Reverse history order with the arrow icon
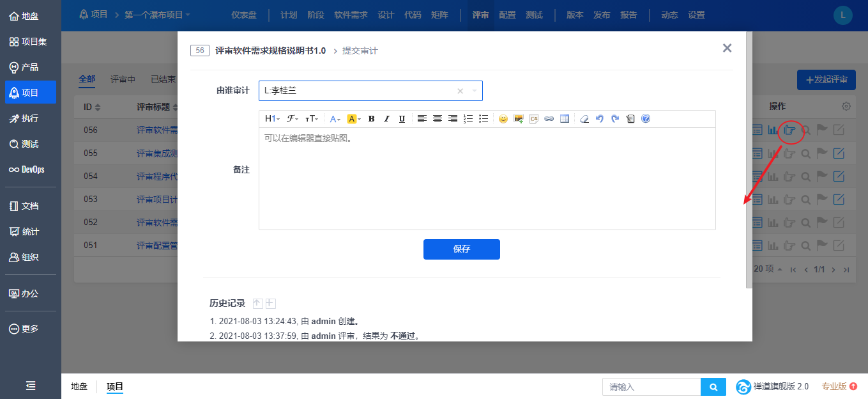This screenshot has width=868, height=399. tap(258, 303)
